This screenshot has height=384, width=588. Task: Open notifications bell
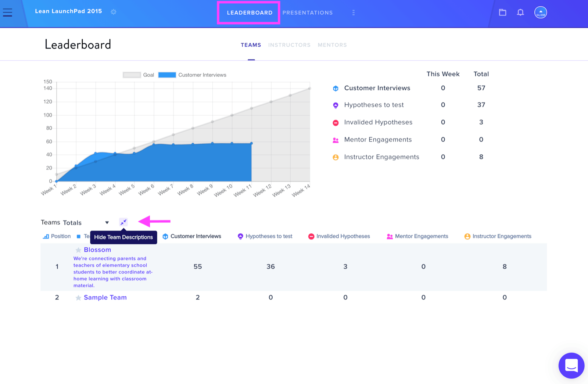point(520,12)
